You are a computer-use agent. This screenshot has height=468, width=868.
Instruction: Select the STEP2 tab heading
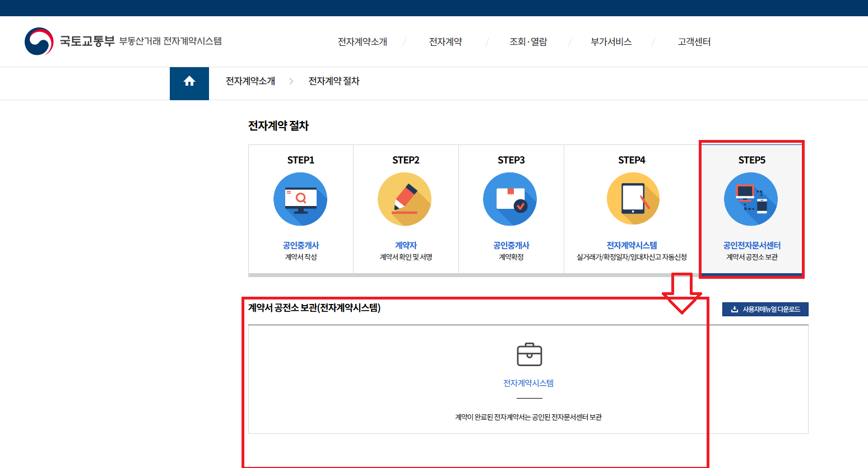tap(406, 160)
